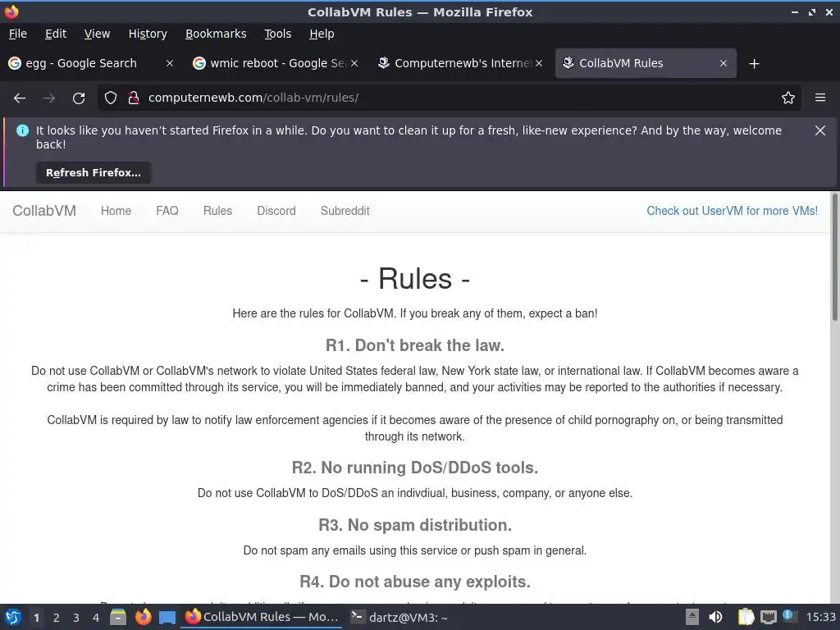Open the Firefox hamburger application menu

(x=820, y=98)
